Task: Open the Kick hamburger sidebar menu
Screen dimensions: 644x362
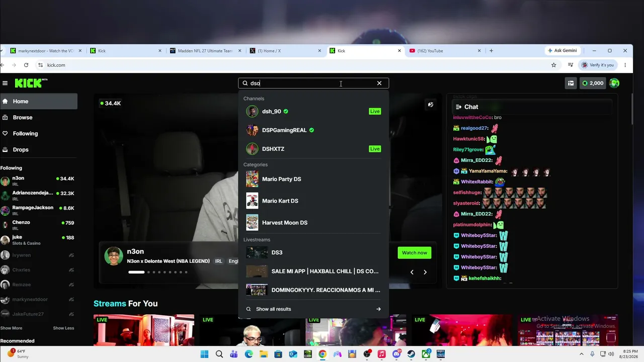Action: pyautogui.click(x=5, y=83)
